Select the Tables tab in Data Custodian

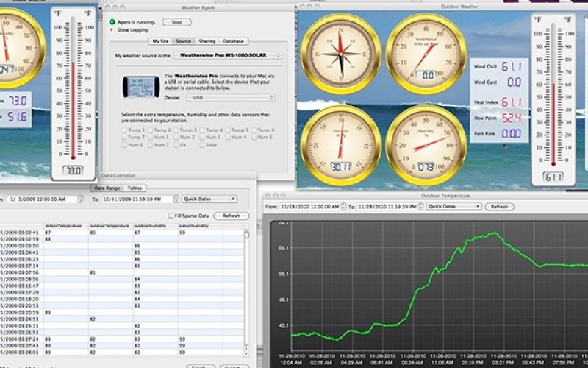135,188
